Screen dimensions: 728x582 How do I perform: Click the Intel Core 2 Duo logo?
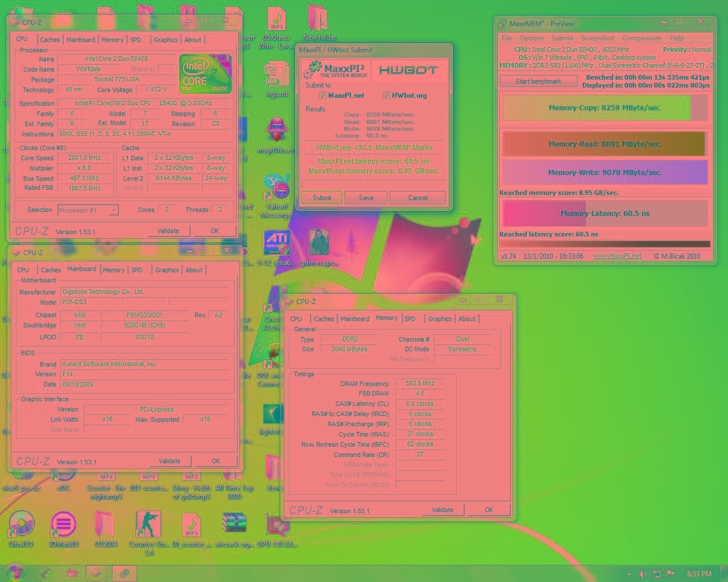205,73
